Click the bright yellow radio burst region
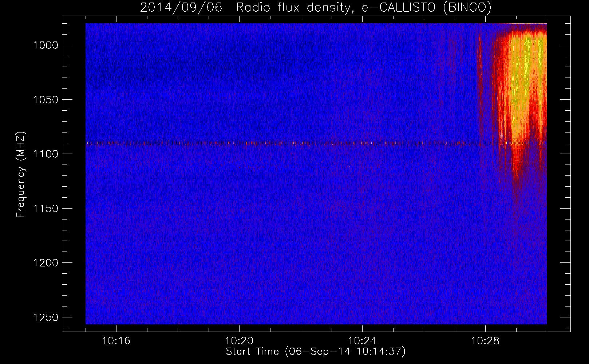This screenshot has height=364, width=589. pos(526,84)
